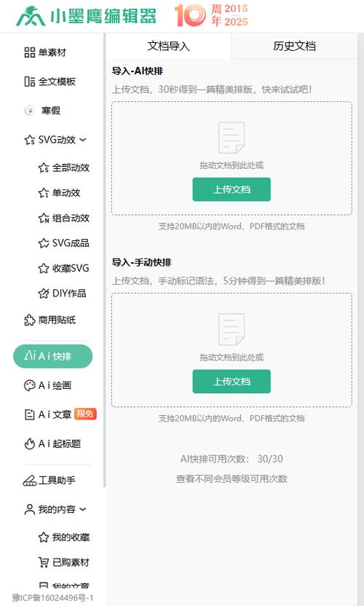364x606 pixels.
Task: Open 已购素材 submenu label
Action: (71, 562)
